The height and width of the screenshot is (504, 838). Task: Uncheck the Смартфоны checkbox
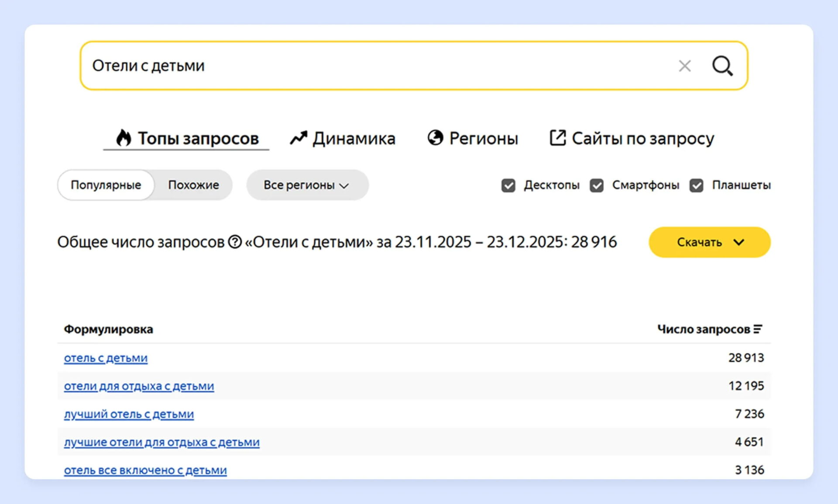(x=597, y=185)
